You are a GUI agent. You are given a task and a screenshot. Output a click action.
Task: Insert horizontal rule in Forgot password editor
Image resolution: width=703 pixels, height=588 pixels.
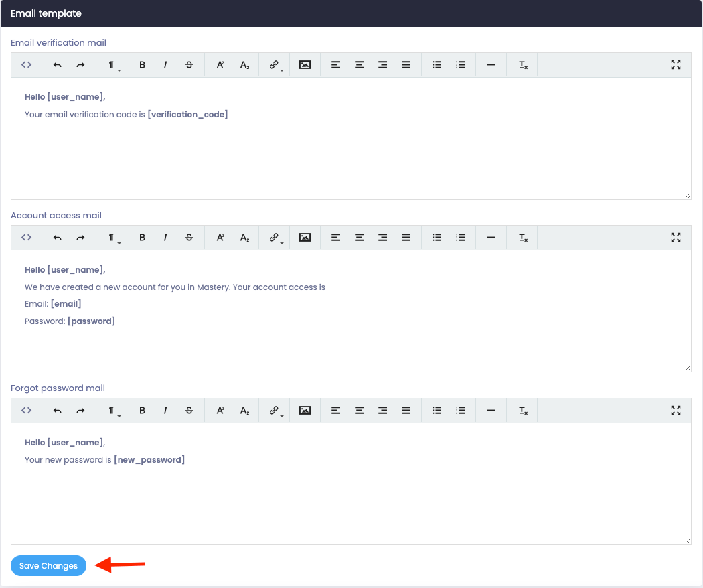coord(491,411)
